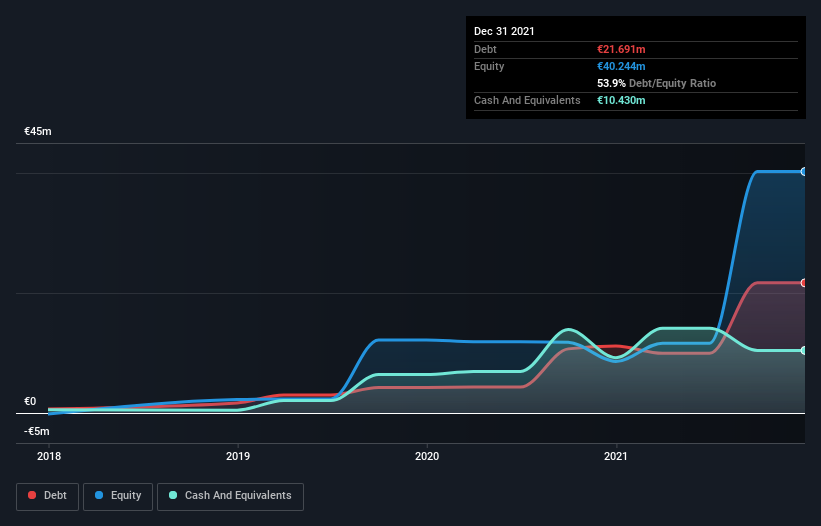Click the €21.691m debt value

pos(621,49)
